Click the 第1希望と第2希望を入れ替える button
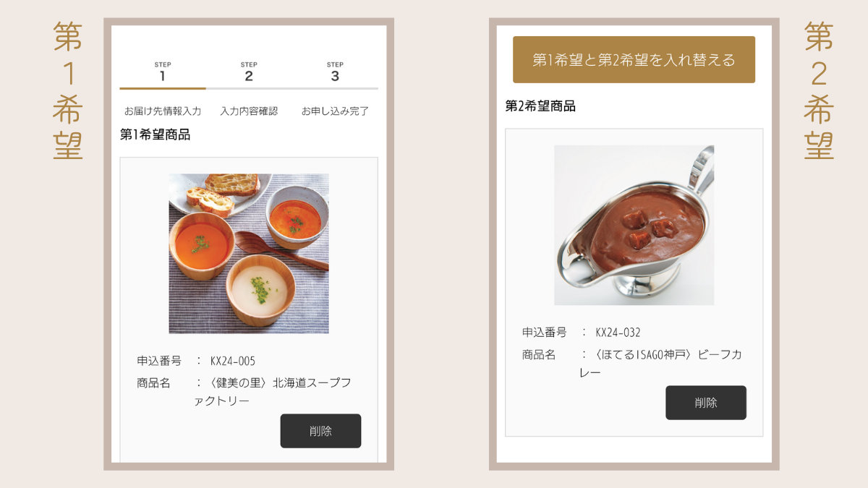Image resolution: width=868 pixels, height=488 pixels. click(x=634, y=60)
